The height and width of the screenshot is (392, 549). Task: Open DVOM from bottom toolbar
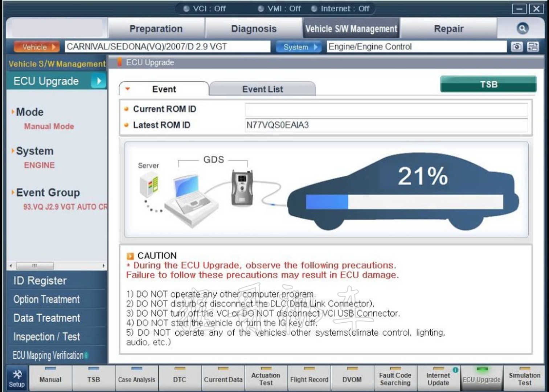(352, 379)
